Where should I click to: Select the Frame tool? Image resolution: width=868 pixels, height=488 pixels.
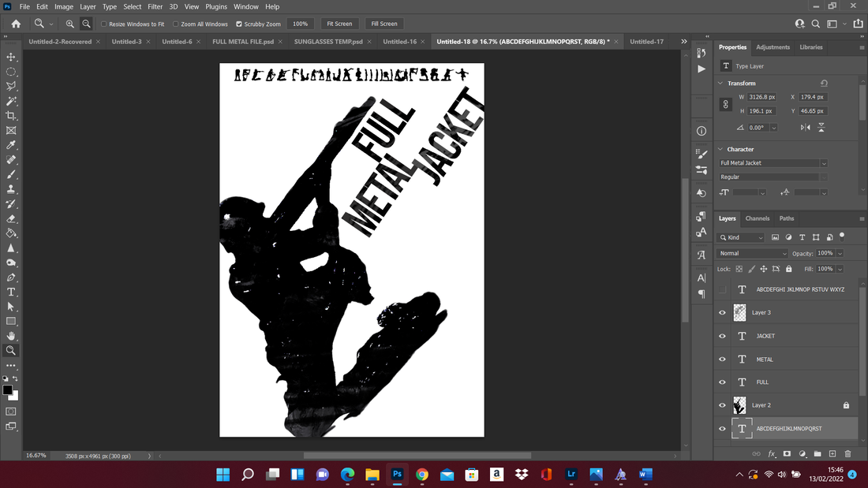tap(11, 131)
